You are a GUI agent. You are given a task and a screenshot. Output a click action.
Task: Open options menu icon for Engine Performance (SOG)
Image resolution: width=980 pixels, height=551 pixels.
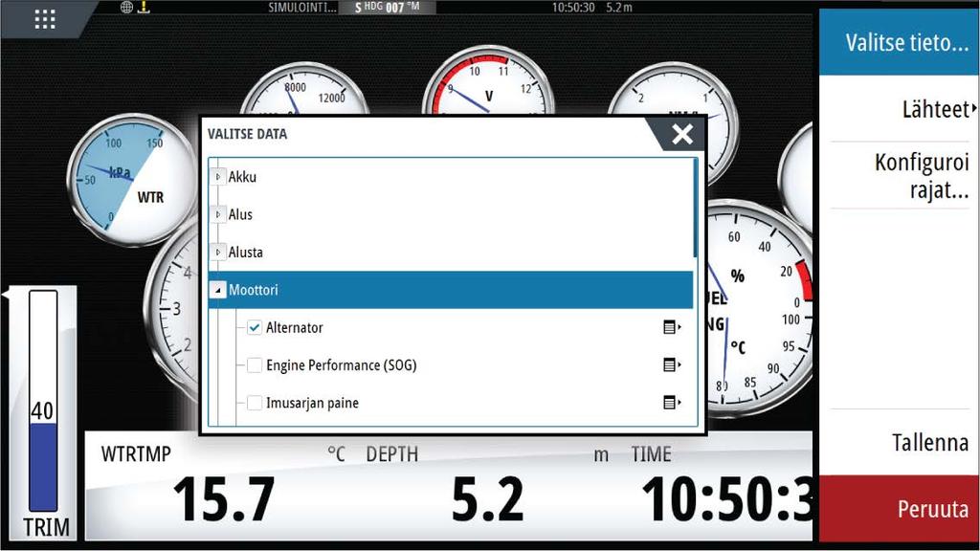tap(672, 364)
